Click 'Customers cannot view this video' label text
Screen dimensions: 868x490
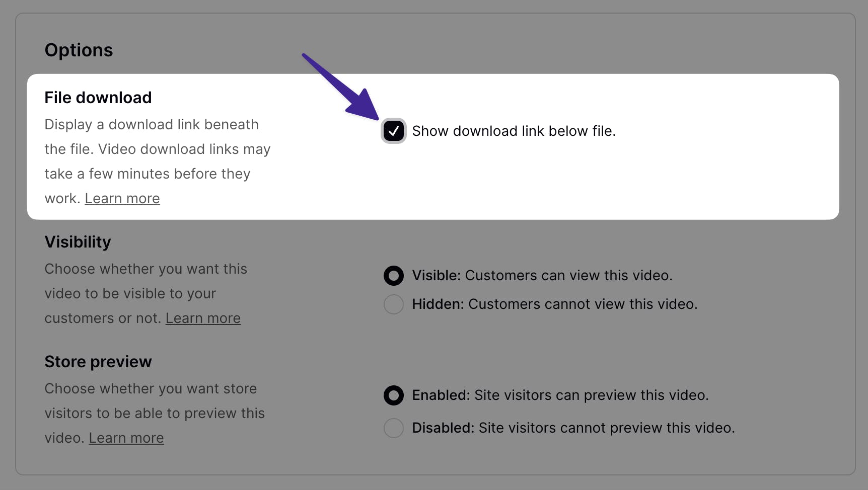[x=583, y=304]
